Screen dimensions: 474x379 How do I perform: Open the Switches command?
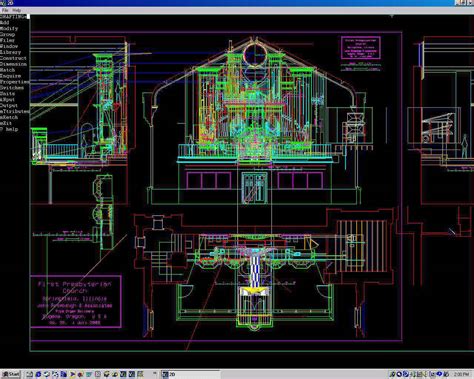[12, 88]
